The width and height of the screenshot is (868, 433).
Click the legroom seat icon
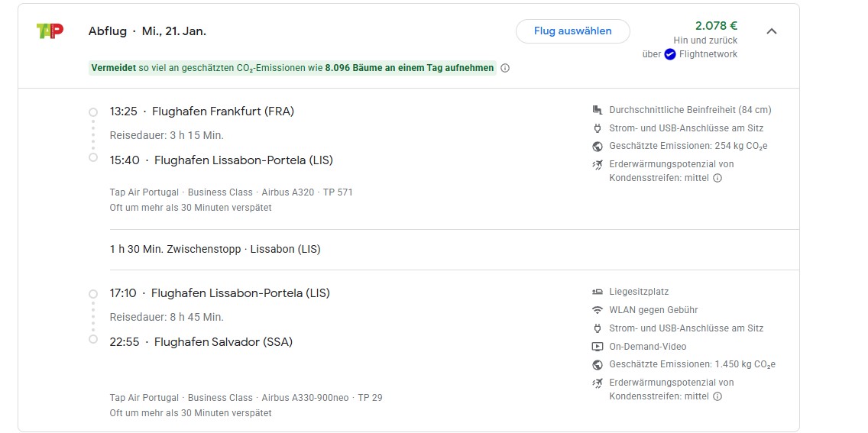(x=597, y=109)
